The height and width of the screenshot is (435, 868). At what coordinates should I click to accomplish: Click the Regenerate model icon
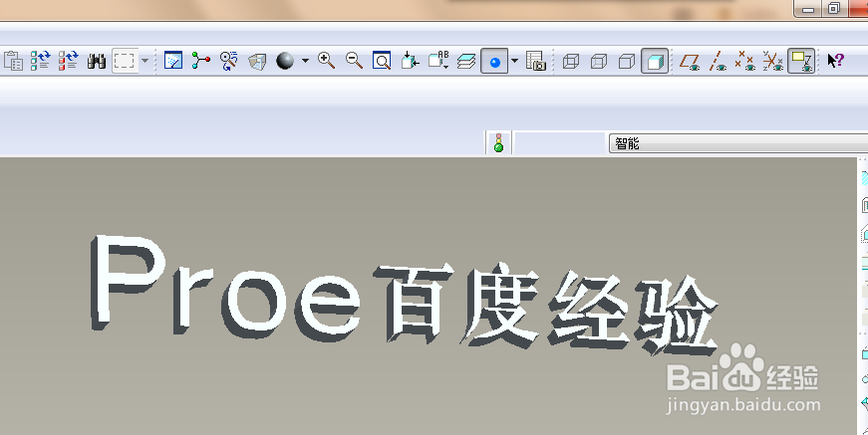click(40, 61)
